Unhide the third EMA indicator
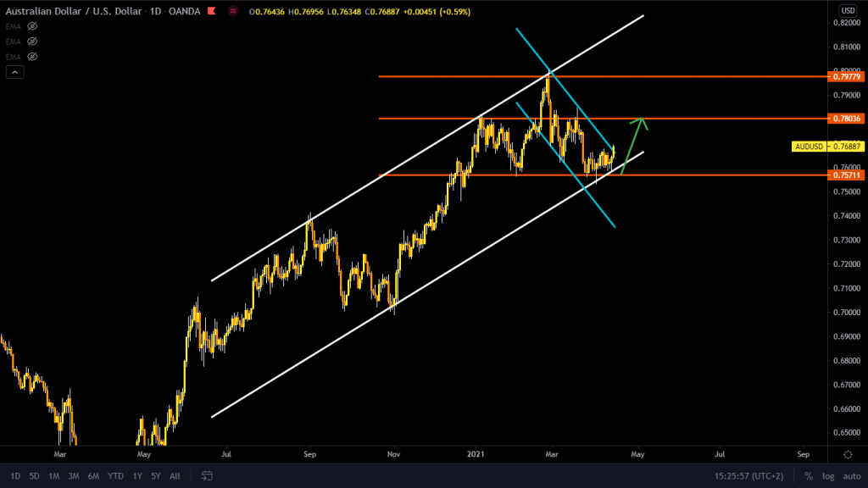Viewport: 868px width, 488px height. 33,57
